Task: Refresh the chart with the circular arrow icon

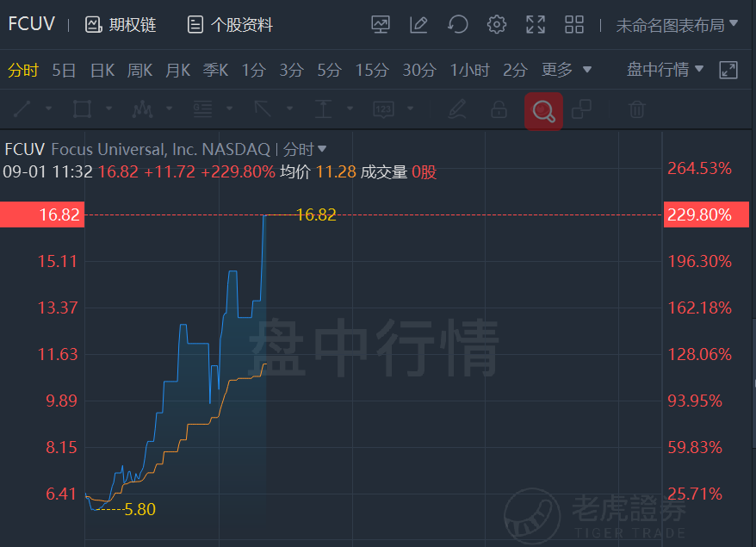Action: 457,25
